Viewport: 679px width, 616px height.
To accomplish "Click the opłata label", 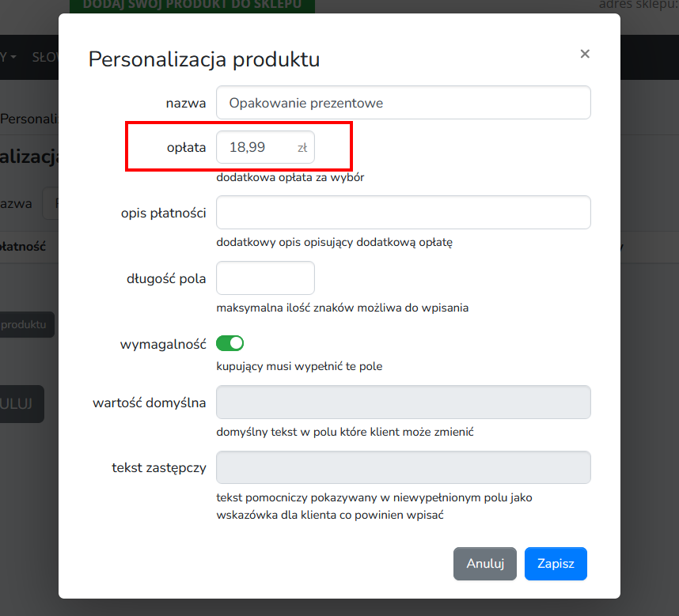I will pos(186,148).
